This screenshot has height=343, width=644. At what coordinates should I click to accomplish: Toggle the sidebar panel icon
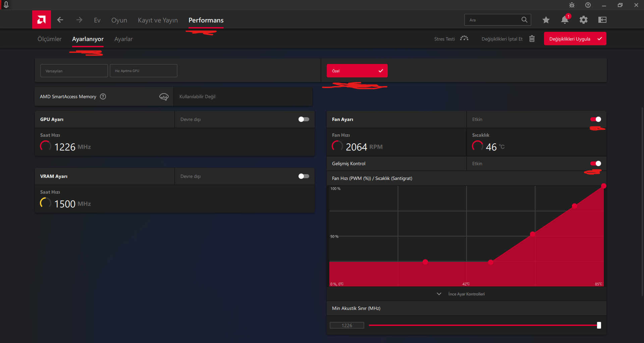coord(602,20)
